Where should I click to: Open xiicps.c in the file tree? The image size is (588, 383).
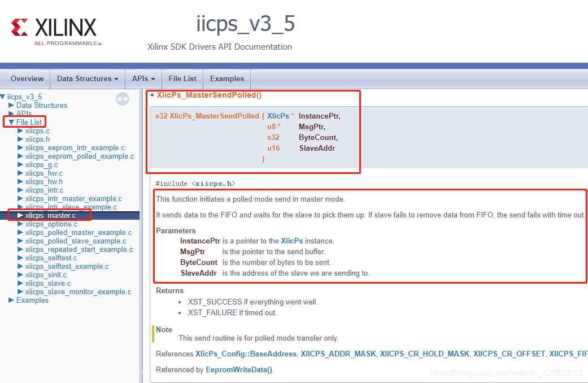tap(37, 131)
